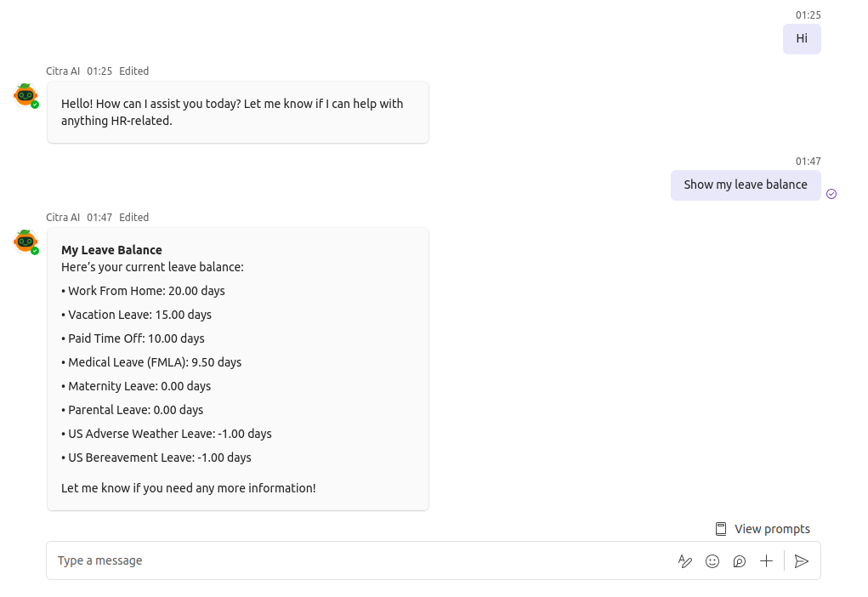Open Citra AI avatar on leave balance reply
This screenshot has width=868, height=597.
pos(26,242)
